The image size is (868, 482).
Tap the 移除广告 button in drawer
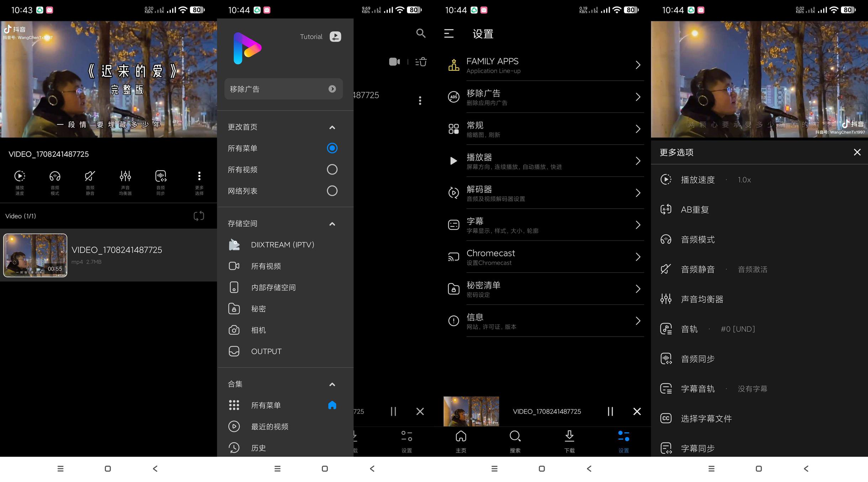pyautogui.click(x=284, y=89)
